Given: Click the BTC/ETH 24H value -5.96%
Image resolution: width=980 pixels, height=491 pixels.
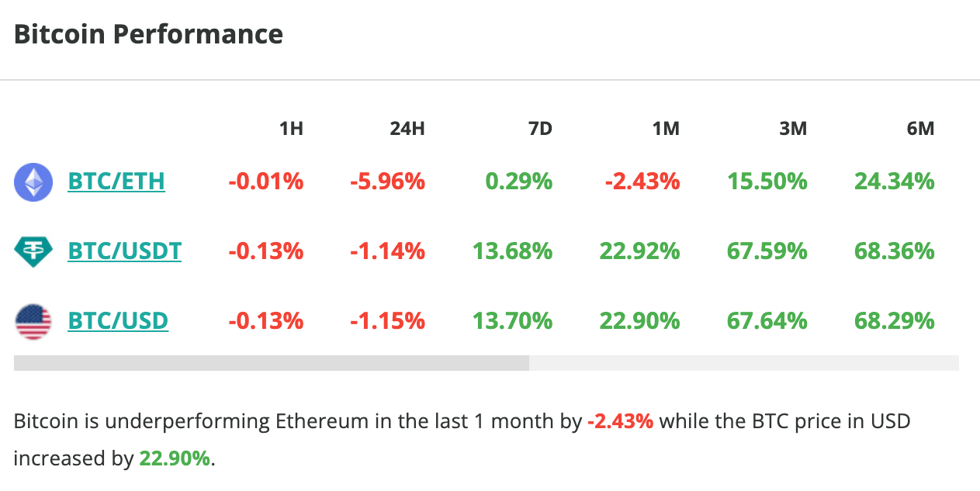Looking at the screenshot, I should click(x=387, y=182).
